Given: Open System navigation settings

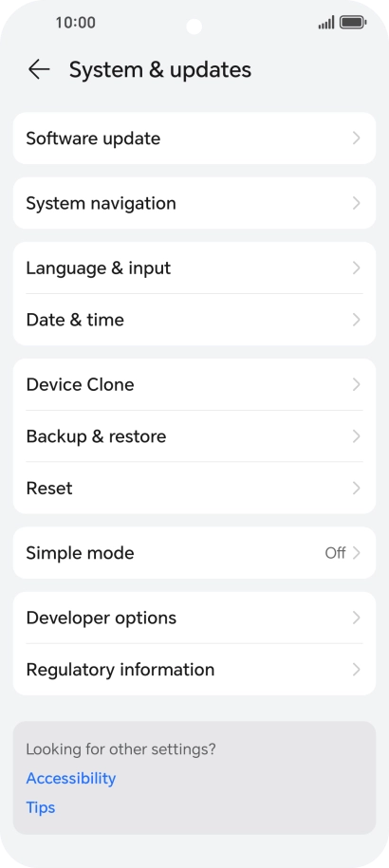Looking at the screenshot, I should (194, 203).
